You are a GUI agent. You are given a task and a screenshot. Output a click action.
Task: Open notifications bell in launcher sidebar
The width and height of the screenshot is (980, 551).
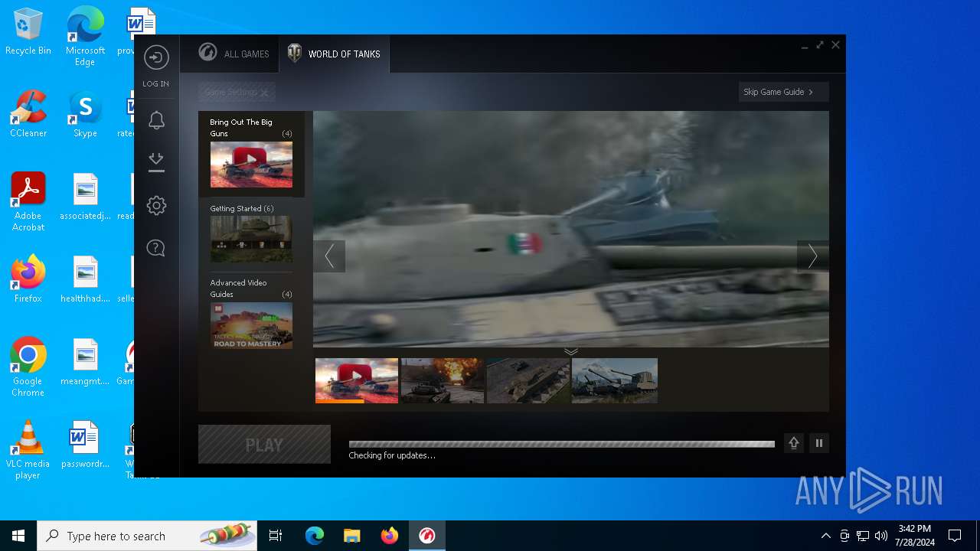tap(156, 120)
